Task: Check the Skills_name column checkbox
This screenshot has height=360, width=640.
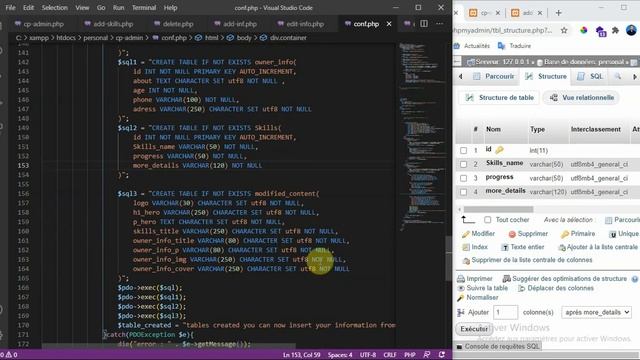Action: 463,164
